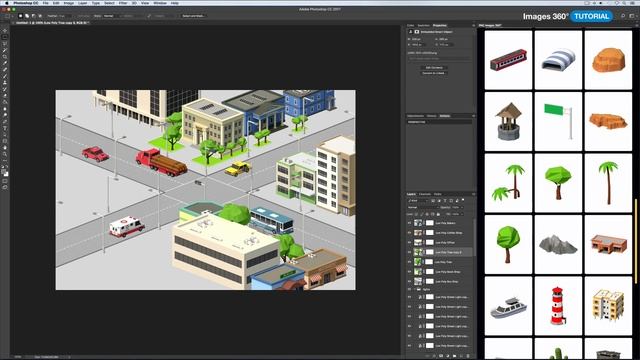Select the Eyedropper tool

coord(5,63)
